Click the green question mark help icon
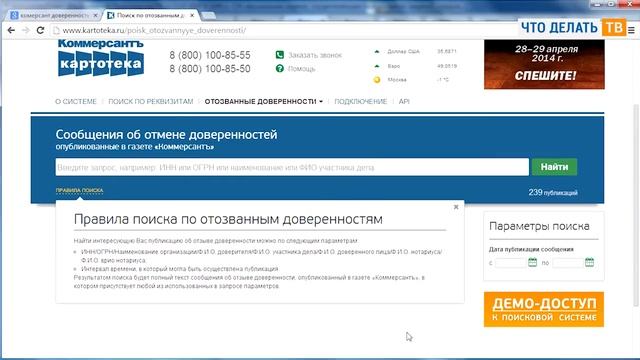 280,69
